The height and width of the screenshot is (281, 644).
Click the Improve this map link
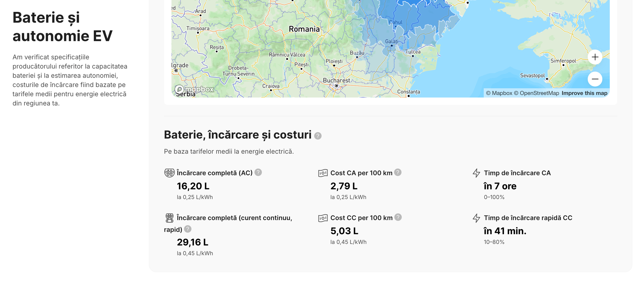(x=584, y=93)
